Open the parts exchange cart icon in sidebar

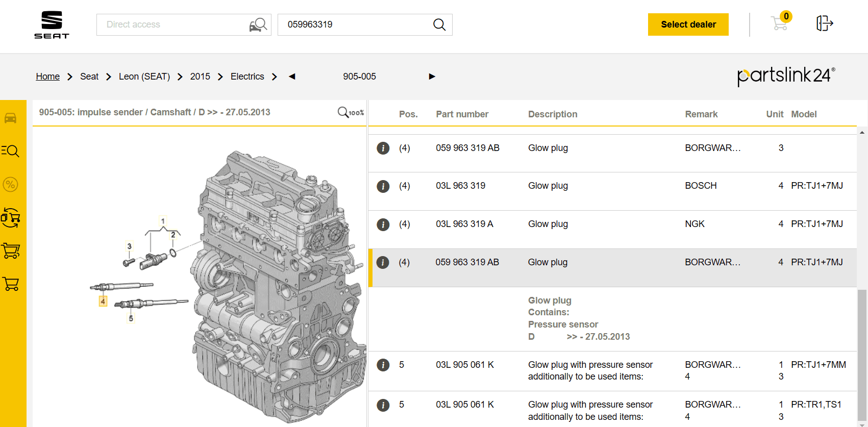click(x=11, y=217)
